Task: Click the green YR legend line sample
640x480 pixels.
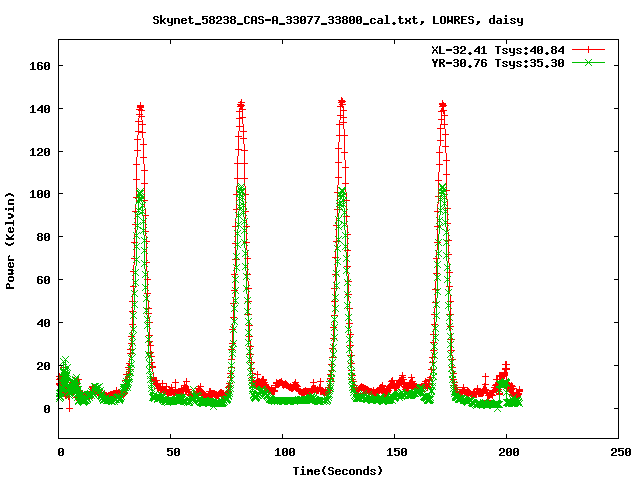Action: click(x=588, y=63)
